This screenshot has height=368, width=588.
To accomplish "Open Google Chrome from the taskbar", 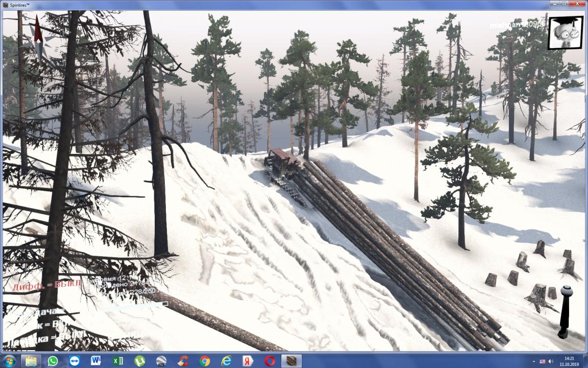I will click(x=205, y=361).
